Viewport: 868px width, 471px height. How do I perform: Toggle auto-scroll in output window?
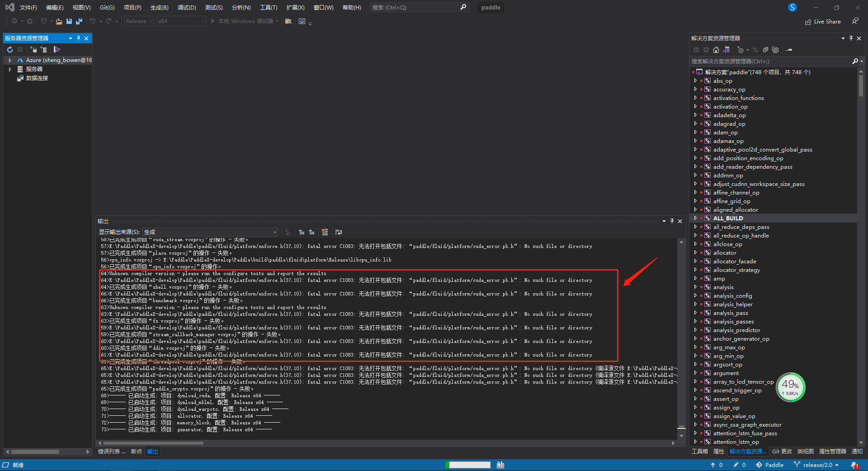click(x=288, y=232)
